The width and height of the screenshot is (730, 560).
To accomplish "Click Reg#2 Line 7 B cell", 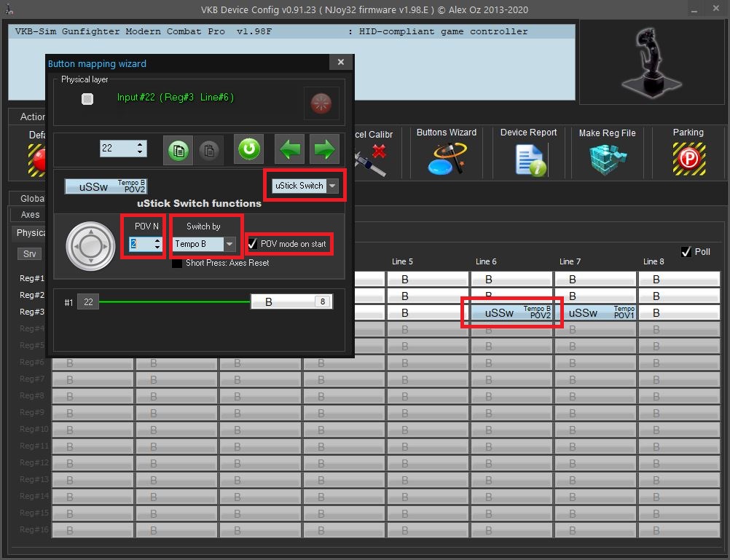I will coord(595,296).
